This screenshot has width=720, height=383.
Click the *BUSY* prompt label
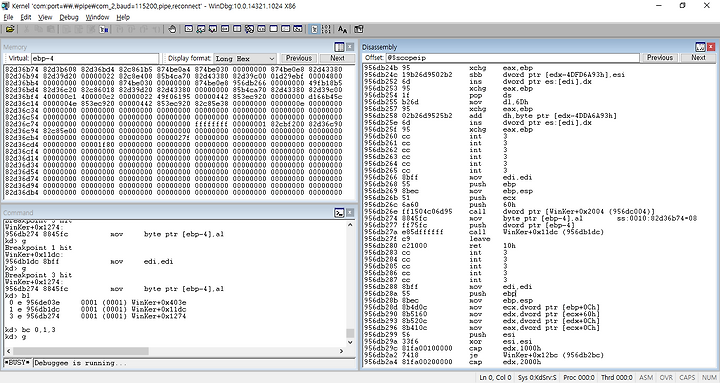point(17,363)
